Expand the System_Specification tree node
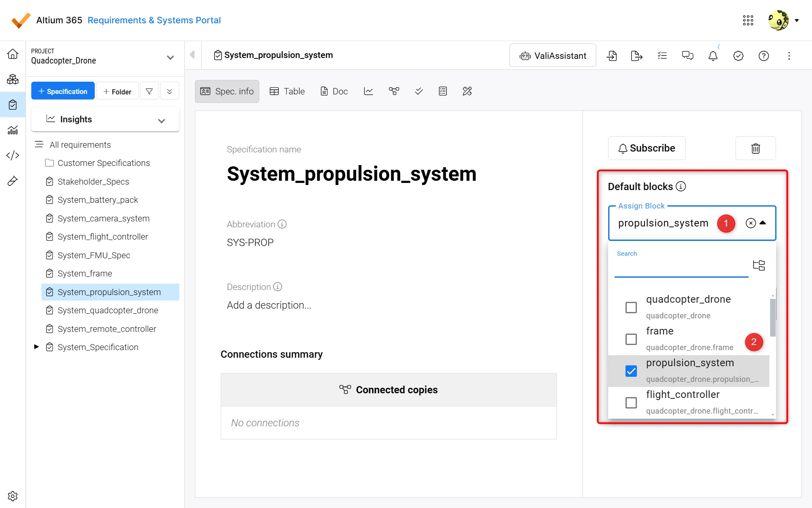The width and height of the screenshot is (812, 508). [36, 347]
